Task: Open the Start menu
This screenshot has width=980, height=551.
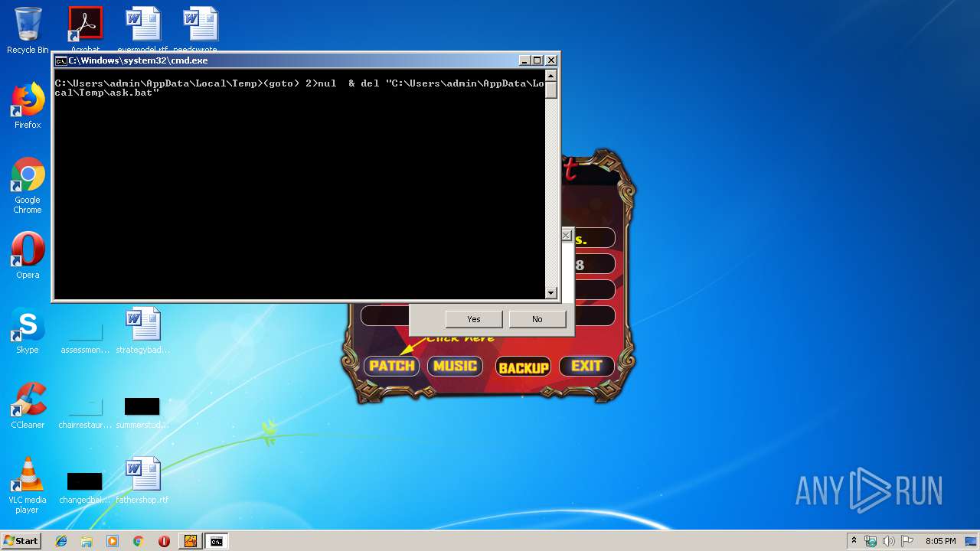Action: [21, 540]
